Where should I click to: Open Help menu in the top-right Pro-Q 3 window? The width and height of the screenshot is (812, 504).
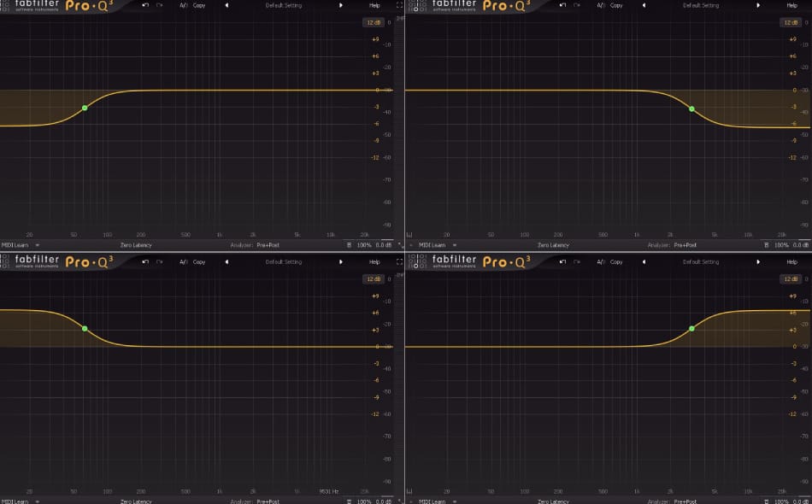point(791,5)
